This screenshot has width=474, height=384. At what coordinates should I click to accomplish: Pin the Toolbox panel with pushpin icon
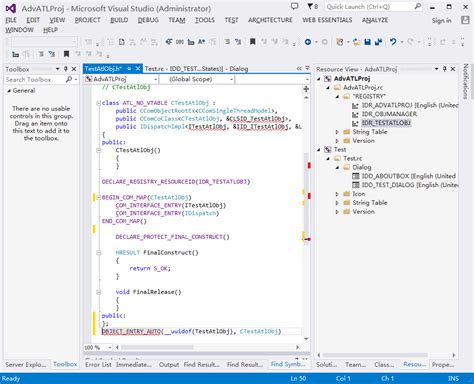point(66,69)
